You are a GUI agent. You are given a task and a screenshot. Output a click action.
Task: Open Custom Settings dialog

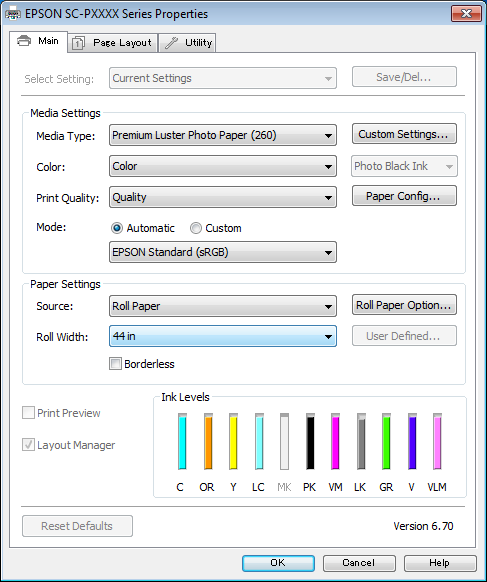(x=404, y=134)
